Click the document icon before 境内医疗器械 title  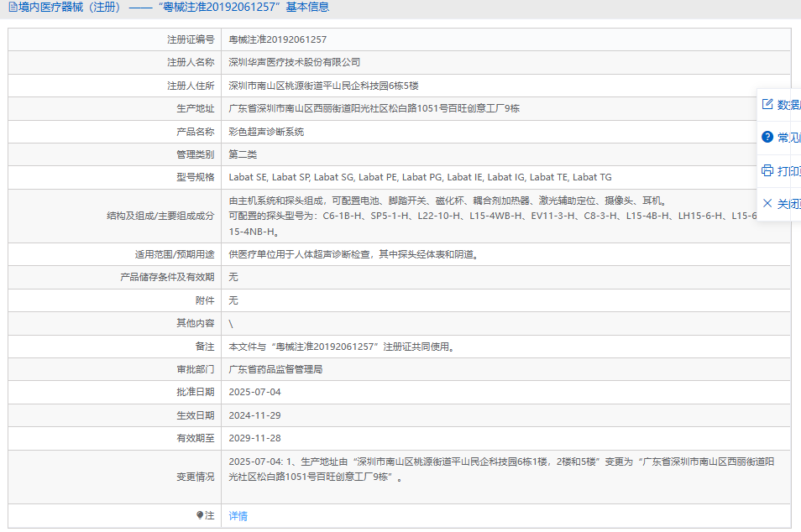13,8
